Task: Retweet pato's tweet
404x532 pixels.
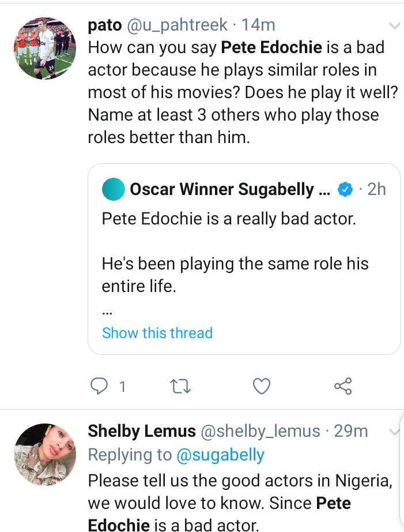Action: (x=180, y=386)
